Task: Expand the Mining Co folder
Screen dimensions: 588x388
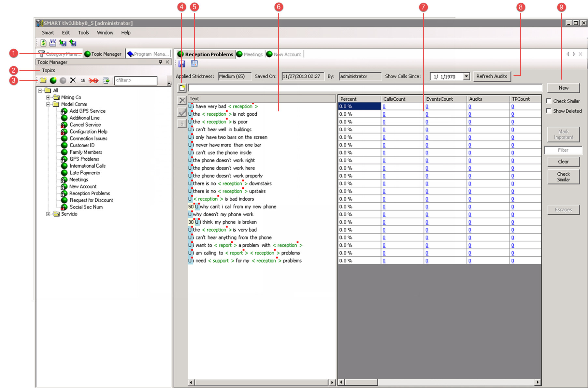Action: point(48,97)
